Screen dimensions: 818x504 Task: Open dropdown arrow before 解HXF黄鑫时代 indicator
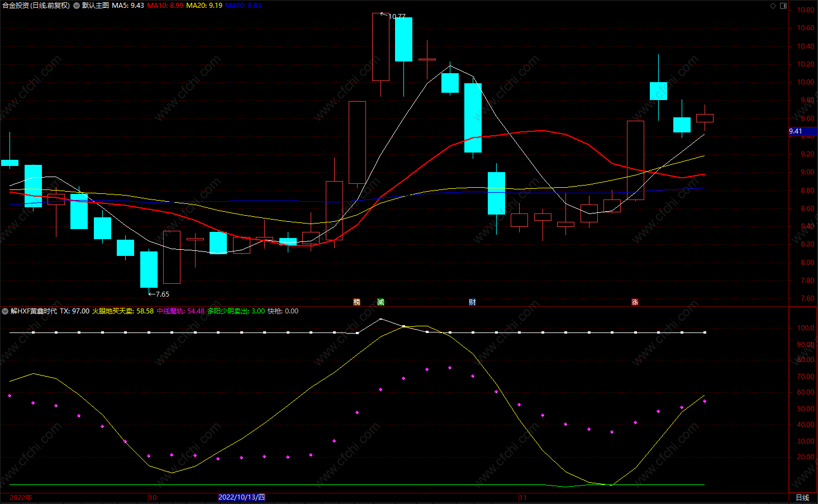coord(5,311)
